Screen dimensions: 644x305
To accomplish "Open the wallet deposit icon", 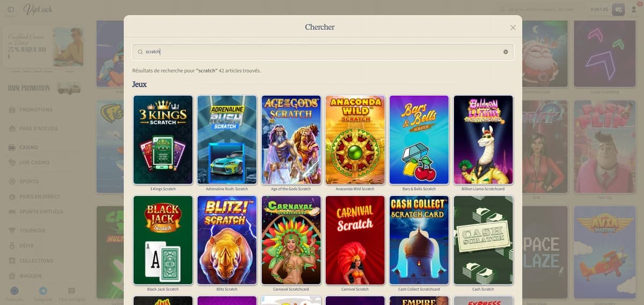I will point(618,9).
